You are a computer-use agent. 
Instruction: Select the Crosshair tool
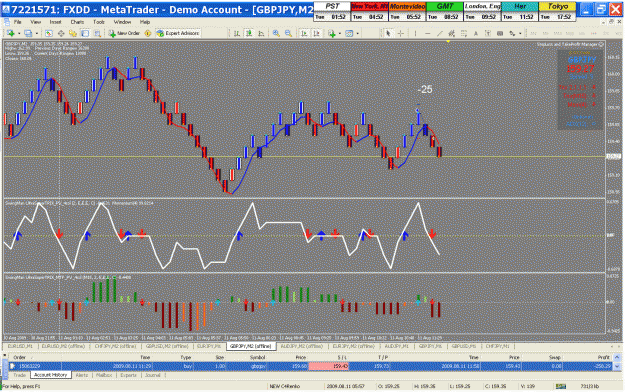click(x=401, y=33)
